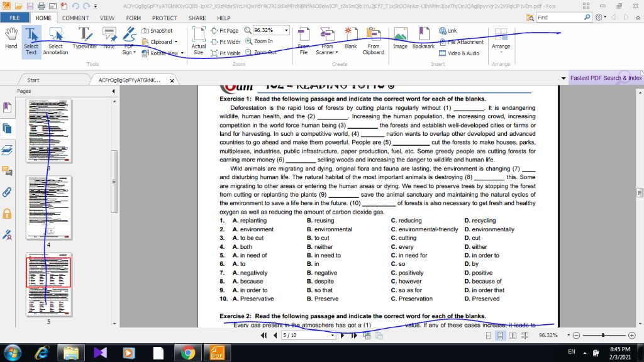Choose the Select Annotation tool

tap(55, 41)
